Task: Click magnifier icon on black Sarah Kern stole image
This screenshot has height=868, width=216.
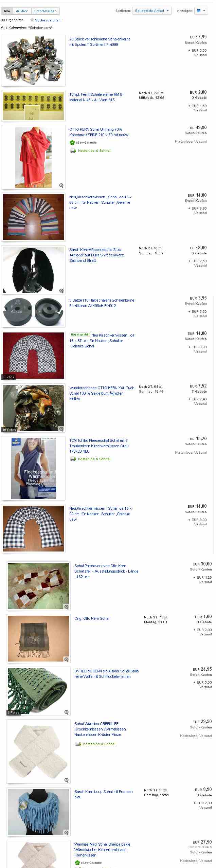Action: [x=61, y=291]
